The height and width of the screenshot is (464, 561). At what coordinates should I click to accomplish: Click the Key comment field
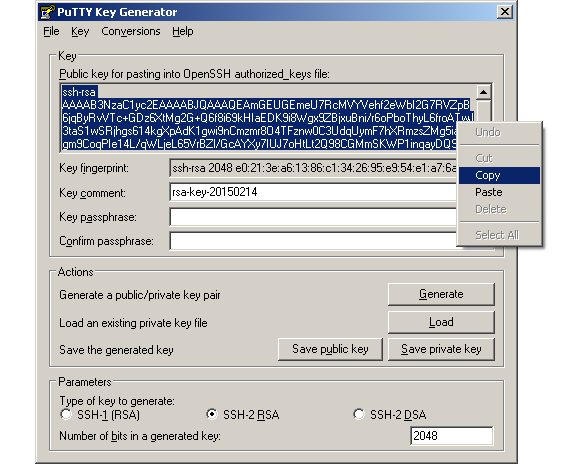(313, 192)
